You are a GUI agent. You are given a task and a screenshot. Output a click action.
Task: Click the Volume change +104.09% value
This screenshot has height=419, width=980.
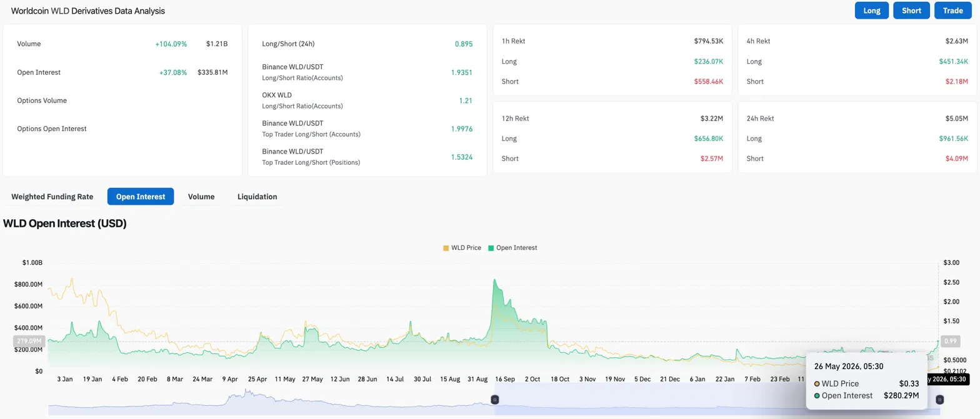[x=171, y=44]
